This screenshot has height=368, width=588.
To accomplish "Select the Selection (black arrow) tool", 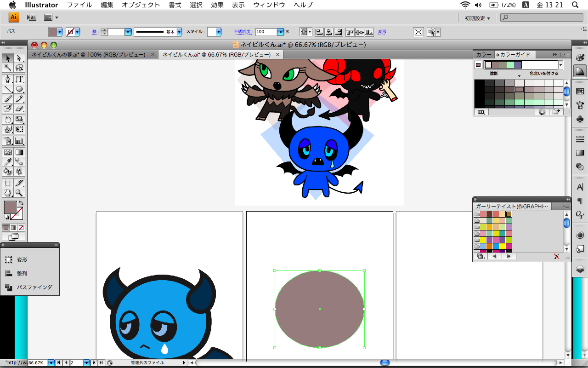I will pos(8,58).
